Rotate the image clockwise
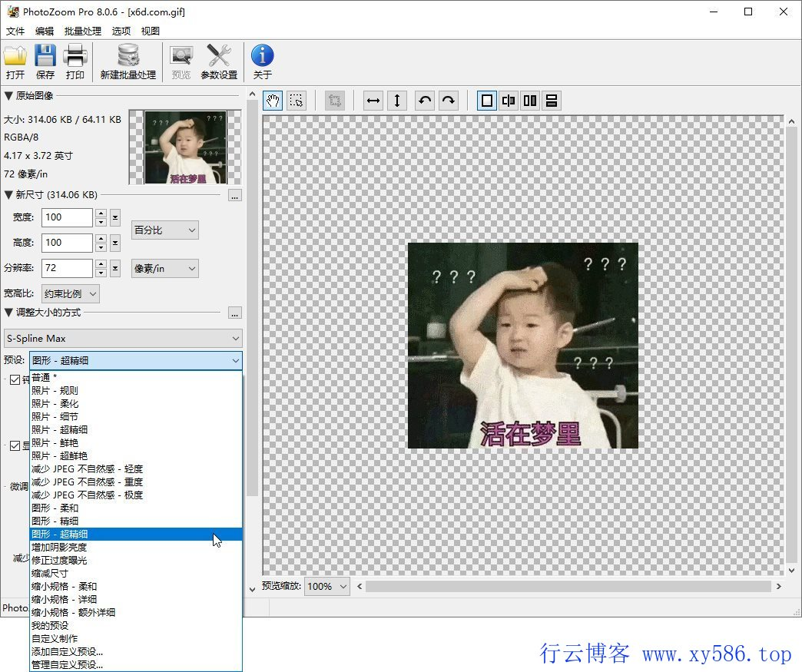This screenshot has height=672, width=802. point(449,100)
